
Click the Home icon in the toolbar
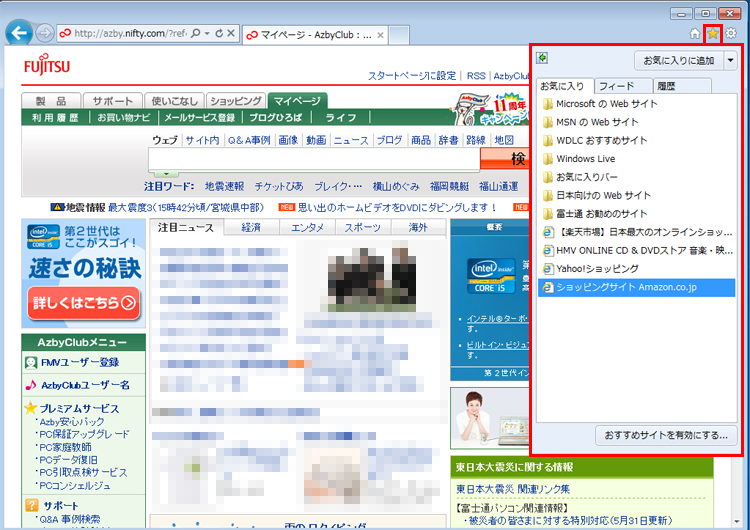pos(695,33)
